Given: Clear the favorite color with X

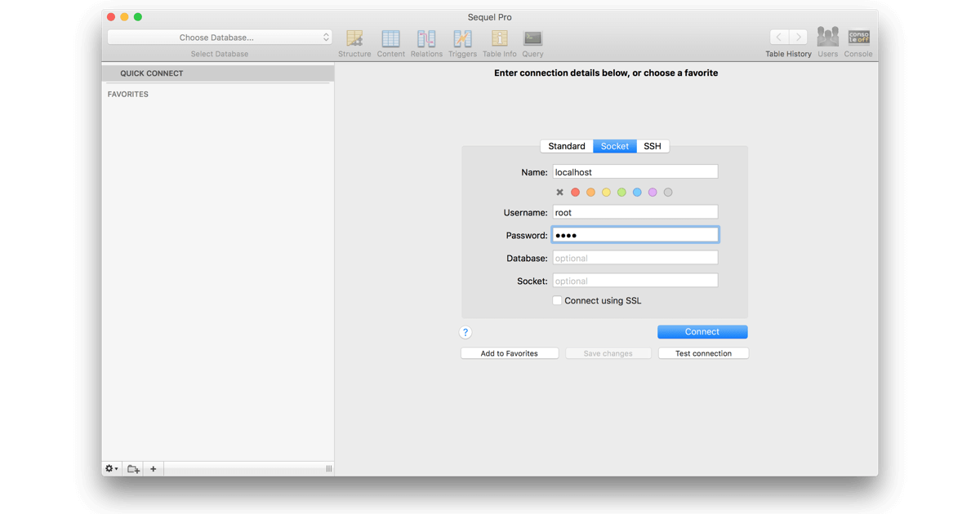Looking at the screenshot, I should coord(559,193).
